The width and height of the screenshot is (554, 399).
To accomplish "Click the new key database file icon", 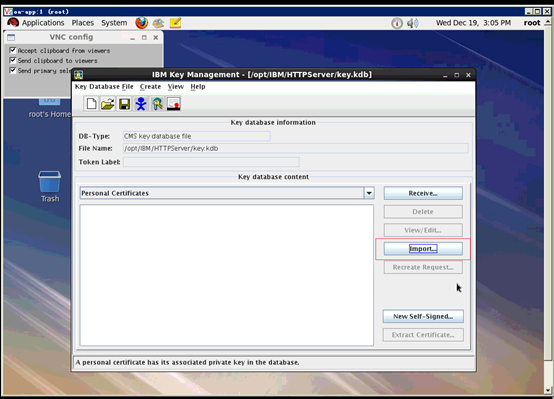I will pyautogui.click(x=91, y=104).
